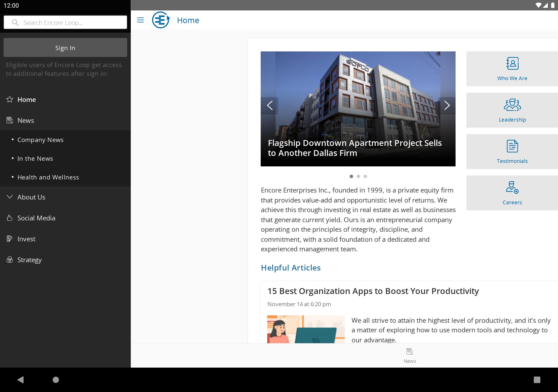Select second carousel dot
The height and width of the screenshot is (392, 558).
point(358,176)
